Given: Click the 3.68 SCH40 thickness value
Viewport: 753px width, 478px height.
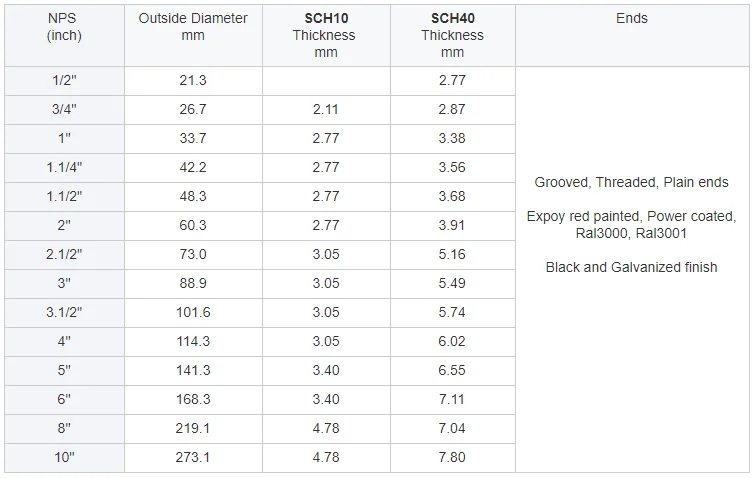Looking at the screenshot, I should 452,197.
